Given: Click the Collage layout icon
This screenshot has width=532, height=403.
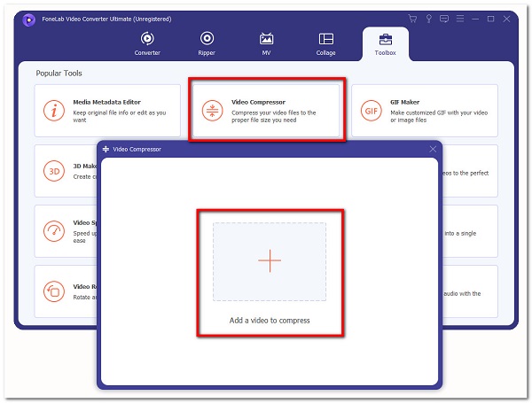Looking at the screenshot, I should pos(326,39).
